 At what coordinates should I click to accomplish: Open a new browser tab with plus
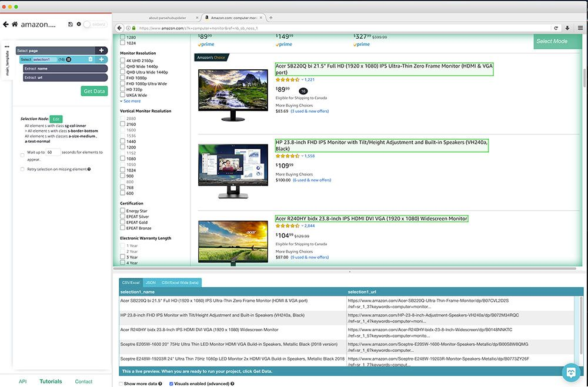pos(270,18)
